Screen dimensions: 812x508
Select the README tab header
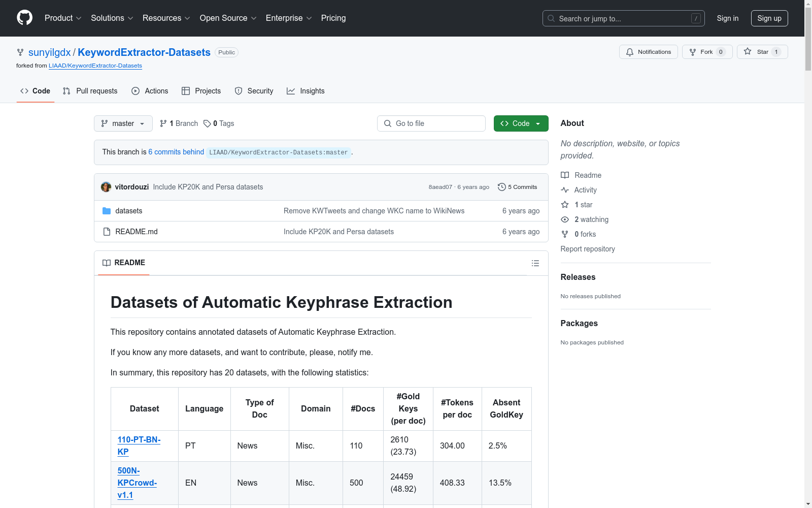coord(124,263)
